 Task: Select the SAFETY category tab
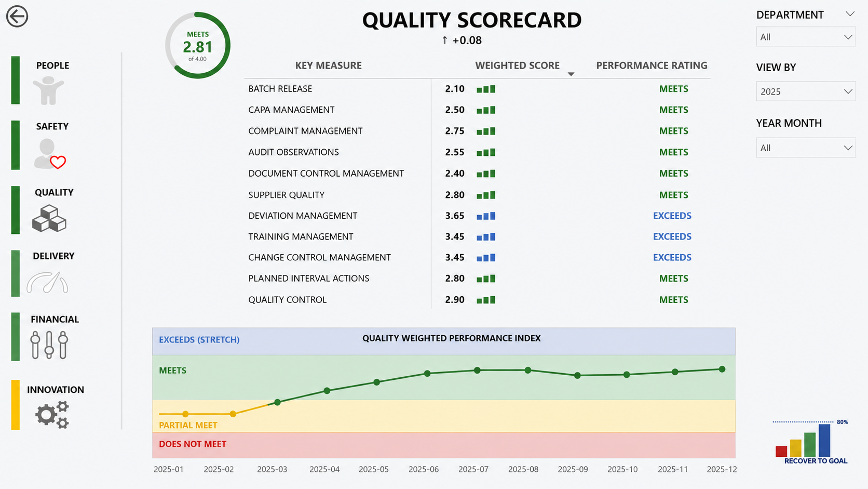(52, 126)
